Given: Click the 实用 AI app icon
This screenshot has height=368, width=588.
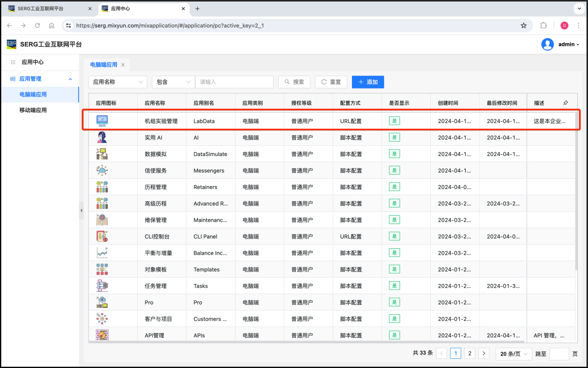Looking at the screenshot, I should pyautogui.click(x=102, y=137).
